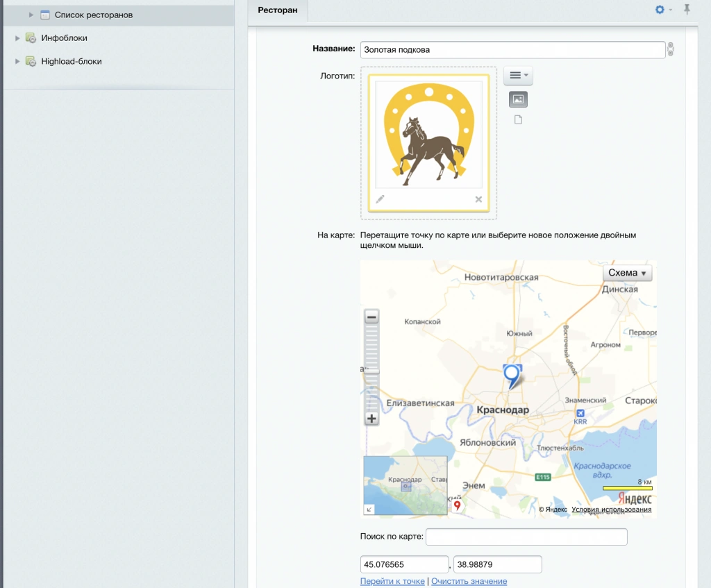Zoom out the map with the minus button
This screenshot has height=588, width=711.
371,317
